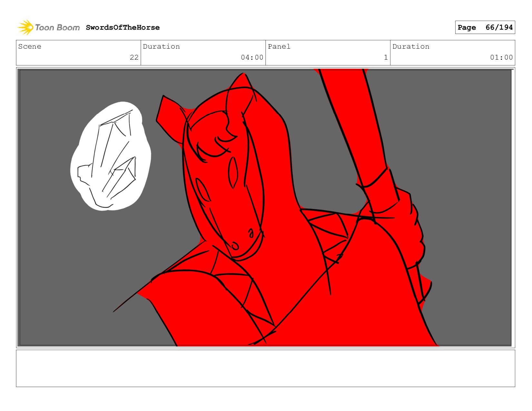Viewport: 532px width, 411px height.
Task: Select the SwordsOfTheHorse project title
Action: tap(123, 27)
